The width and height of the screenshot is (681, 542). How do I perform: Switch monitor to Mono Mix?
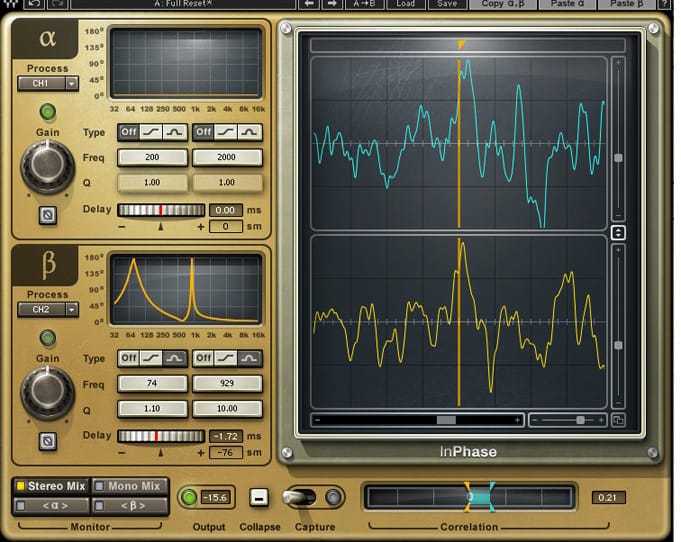point(128,486)
